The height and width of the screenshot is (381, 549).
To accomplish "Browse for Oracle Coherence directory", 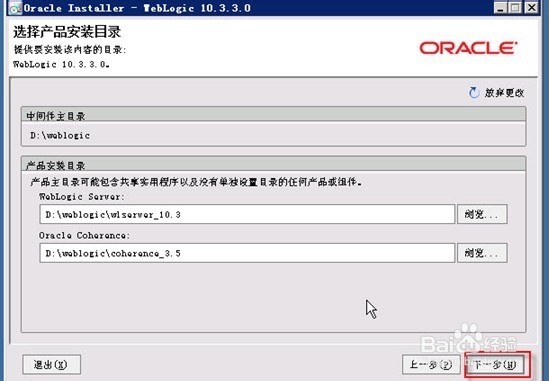I will (482, 253).
